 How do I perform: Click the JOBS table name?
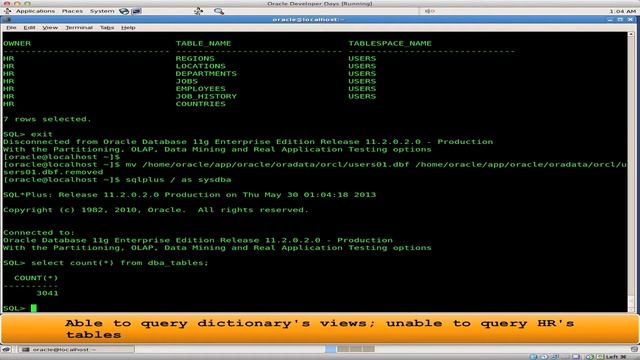click(x=187, y=81)
